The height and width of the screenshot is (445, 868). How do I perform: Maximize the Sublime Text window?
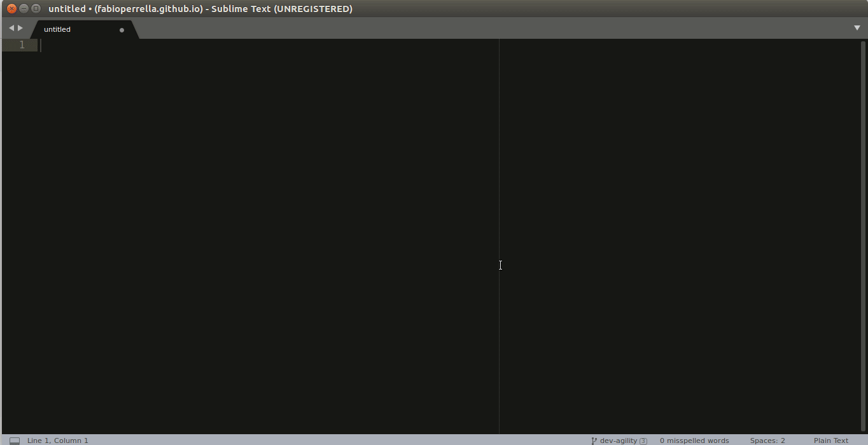click(x=36, y=9)
